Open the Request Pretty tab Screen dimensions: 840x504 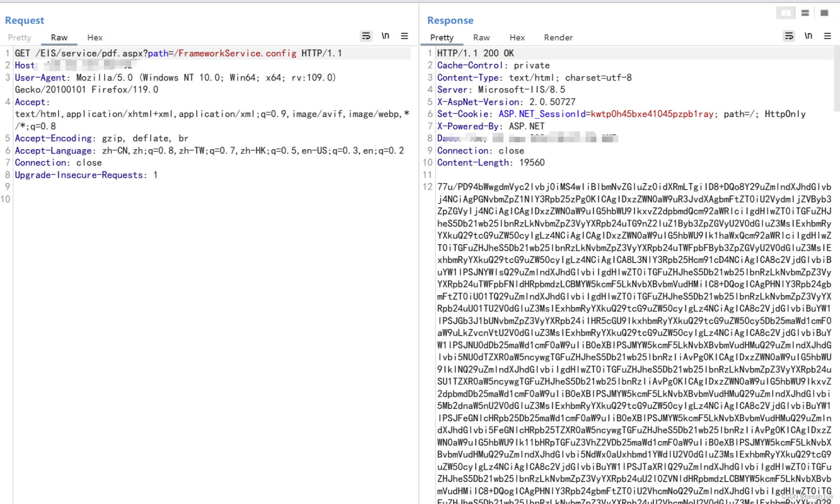20,37
